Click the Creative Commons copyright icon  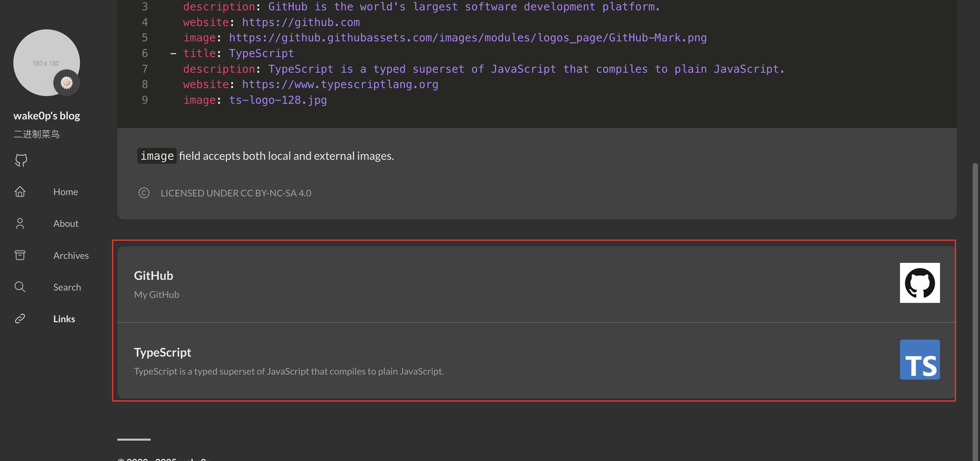click(x=144, y=193)
